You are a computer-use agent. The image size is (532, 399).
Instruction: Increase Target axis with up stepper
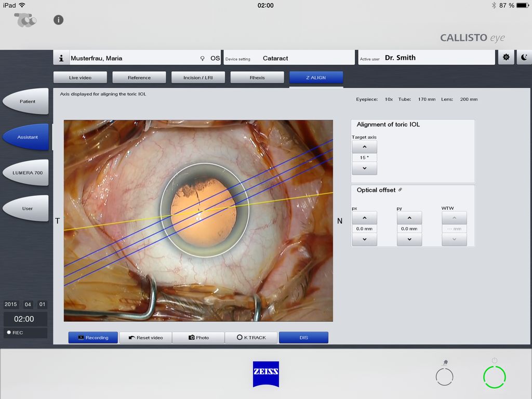point(364,147)
